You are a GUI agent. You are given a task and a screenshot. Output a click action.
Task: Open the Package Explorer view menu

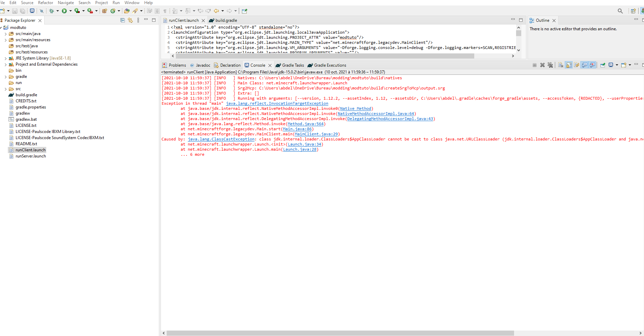point(138,20)
